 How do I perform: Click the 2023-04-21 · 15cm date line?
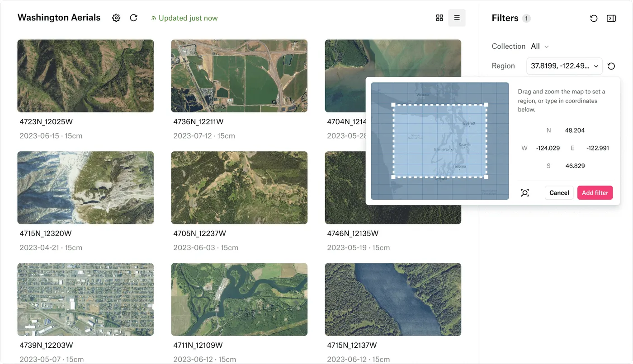[51, 247]
